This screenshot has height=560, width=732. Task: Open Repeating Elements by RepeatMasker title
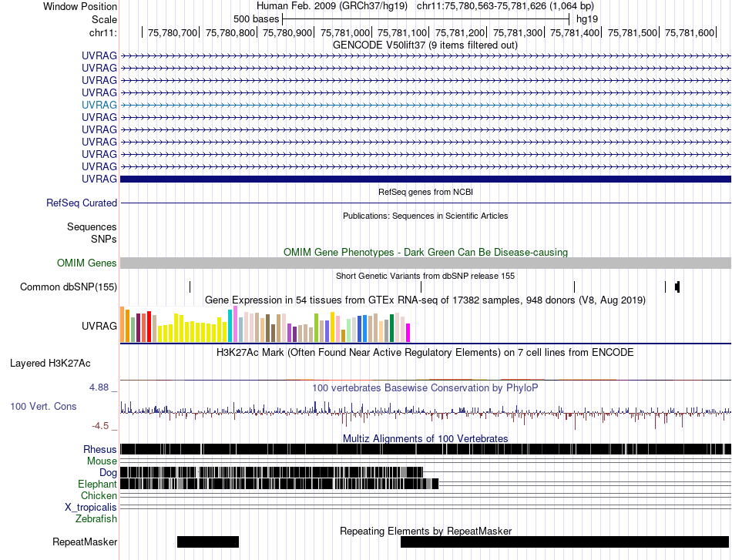coord(425,531)
